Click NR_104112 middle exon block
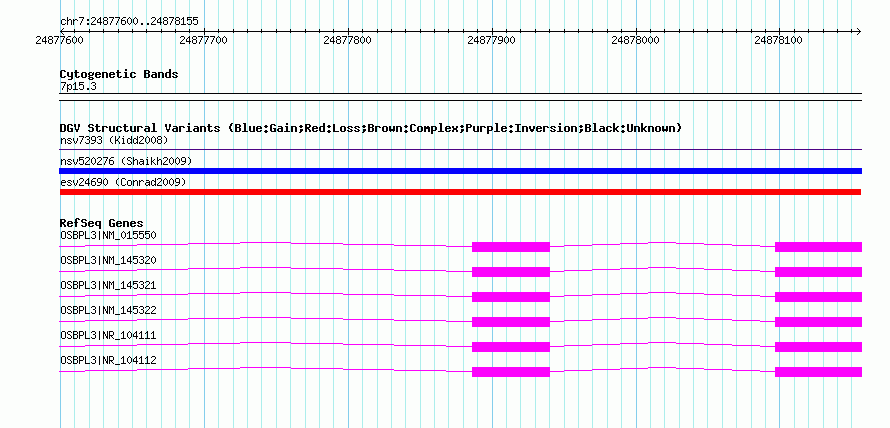Image resolution: width=890 pixels, height=428 pixels. point(511,372)
